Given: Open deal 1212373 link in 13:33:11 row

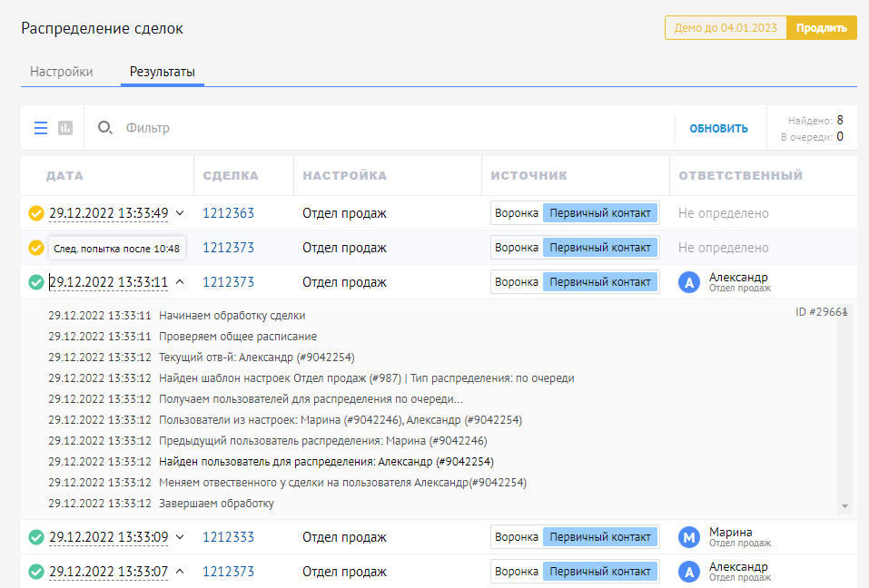Looking at the screenshot, I should 228,282.
